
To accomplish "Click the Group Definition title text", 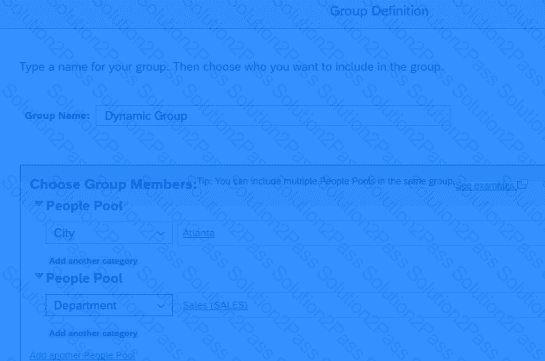I will click(379, 11).
